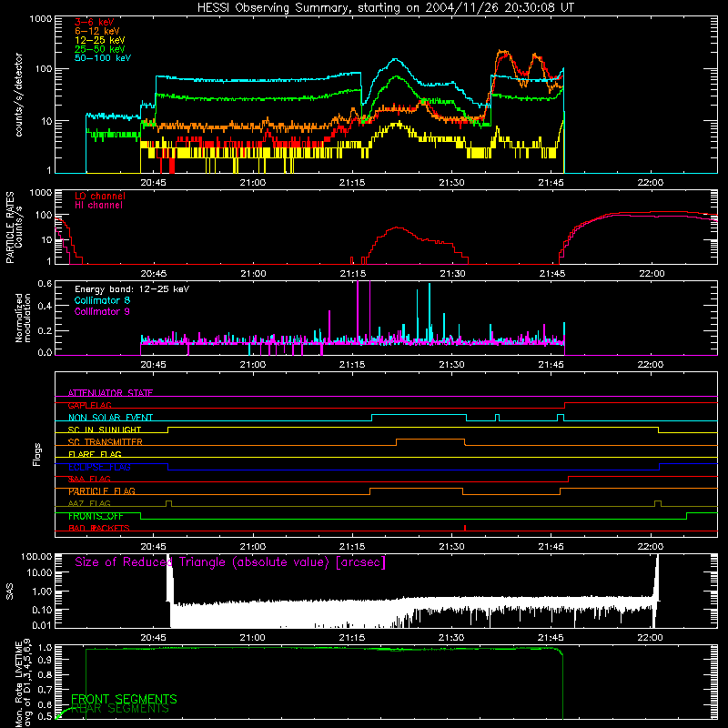Image resolution: width=728 pixels, height=728 pixels.
Task: Click the '21:15' tick under the counts plot
Action: tap(352, 183)
